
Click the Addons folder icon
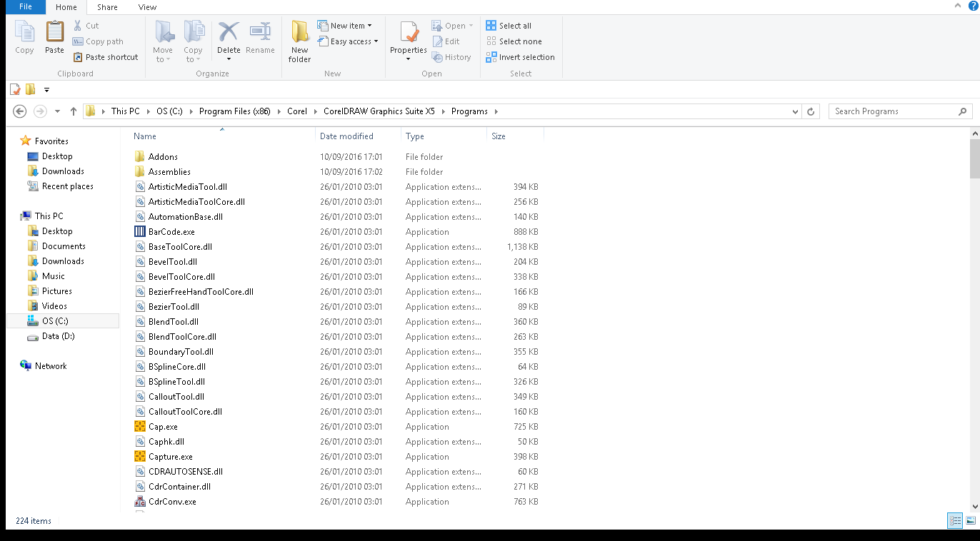point(140,157)
